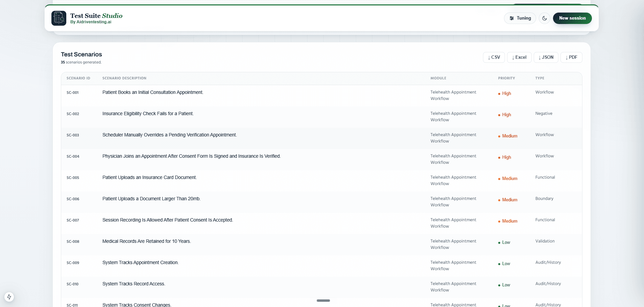Click the Scenario ID column header
This screenshot has width=644, height=307.
pos(78,78)
